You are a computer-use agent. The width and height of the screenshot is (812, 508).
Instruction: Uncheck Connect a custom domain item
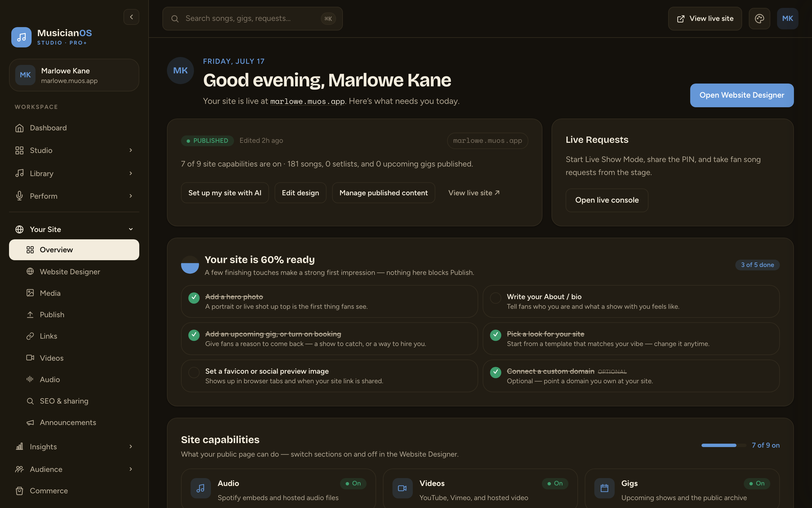[496, 372]
